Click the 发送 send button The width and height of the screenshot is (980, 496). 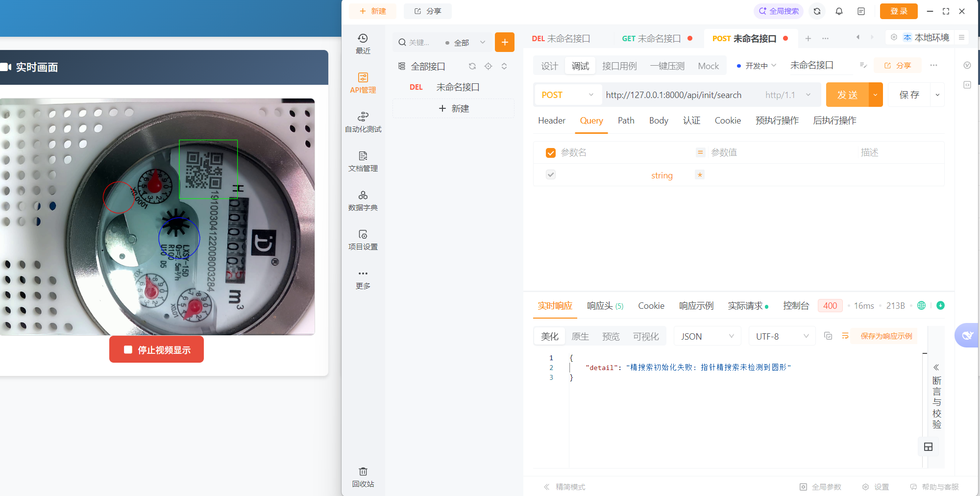click(x=847, y=95)
